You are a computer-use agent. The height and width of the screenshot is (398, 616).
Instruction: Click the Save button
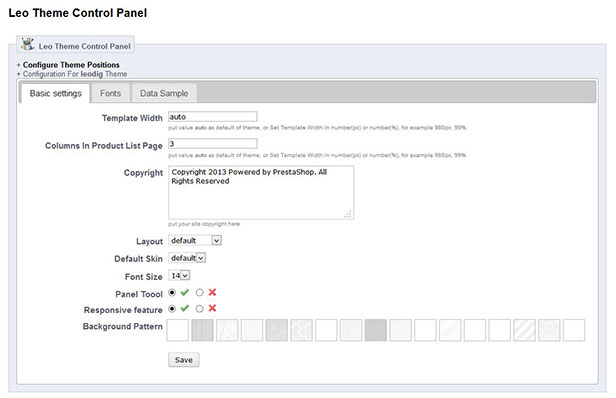(184, 360)
